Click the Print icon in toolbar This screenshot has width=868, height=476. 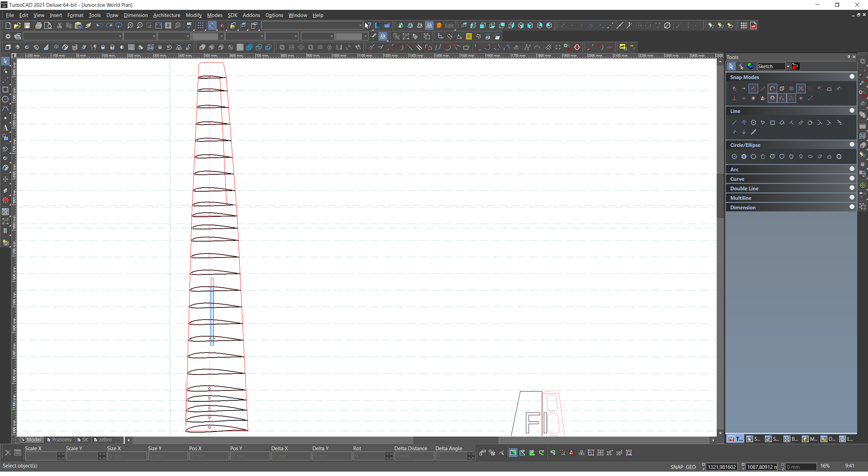[39, 25]
